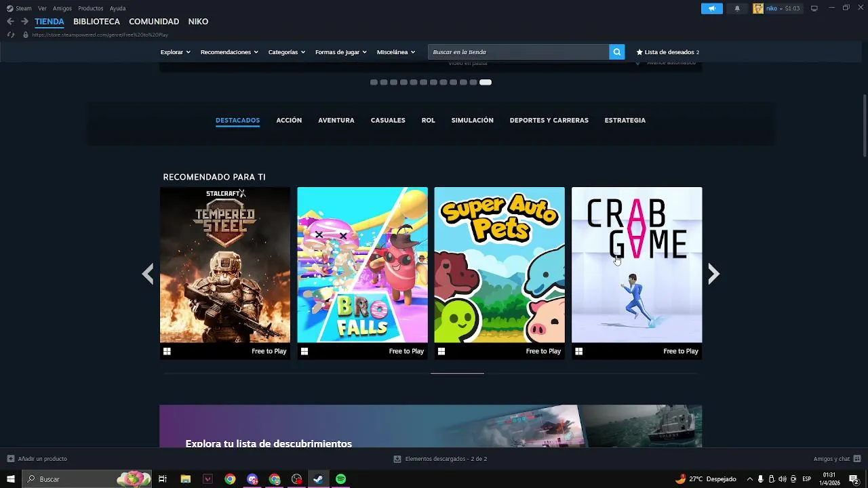868x488 pixels.
Task: Click the search magnifier button
Action: pos(616,52)
